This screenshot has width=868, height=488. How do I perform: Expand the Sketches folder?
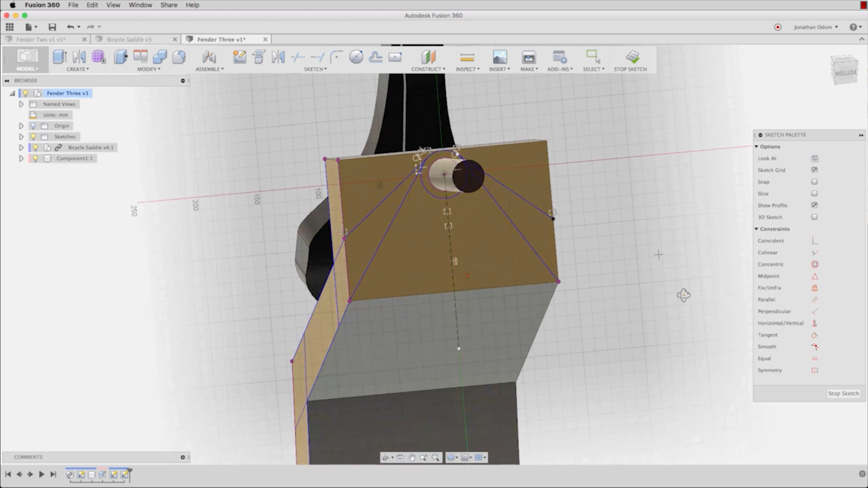coord(21,137)
